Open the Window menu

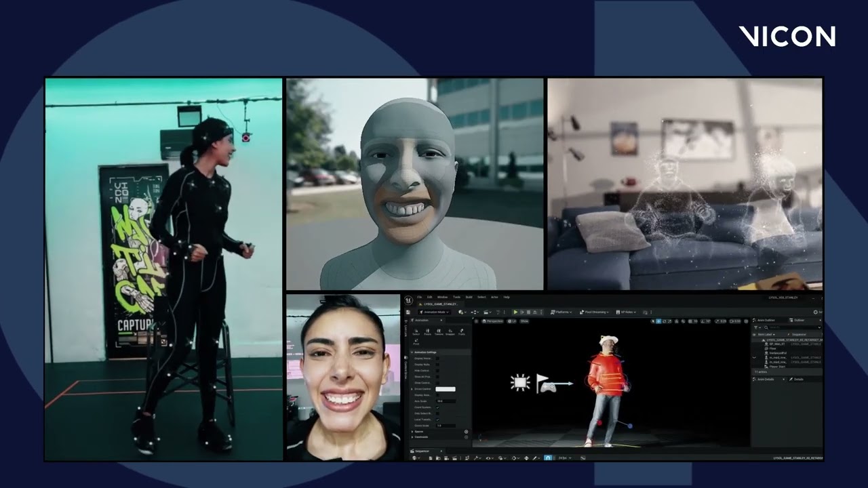click(x=442, y=297)
